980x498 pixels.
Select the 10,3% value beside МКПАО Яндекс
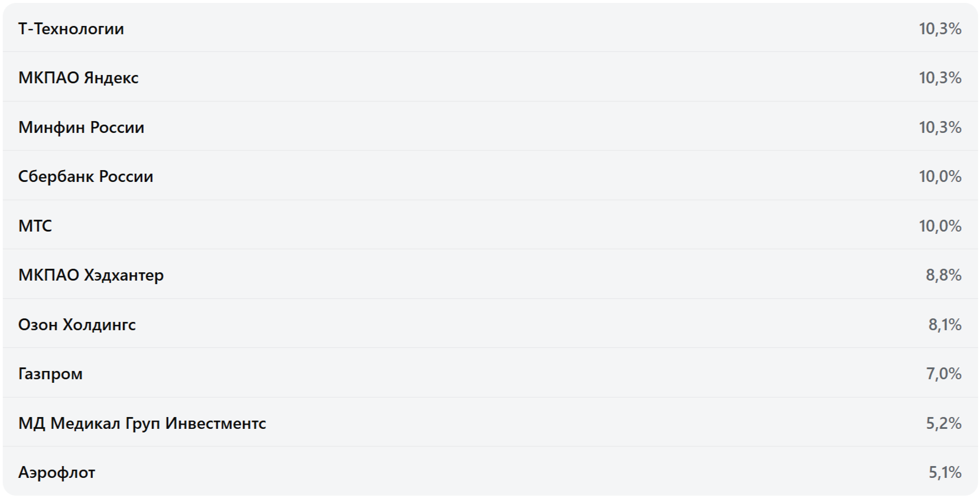(940, 78)
